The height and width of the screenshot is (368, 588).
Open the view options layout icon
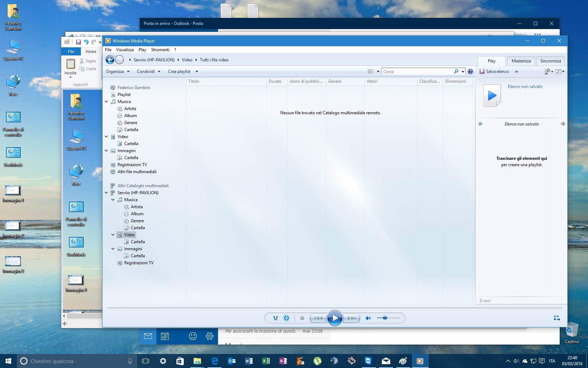pyautogui.click(x=371, y=71)
